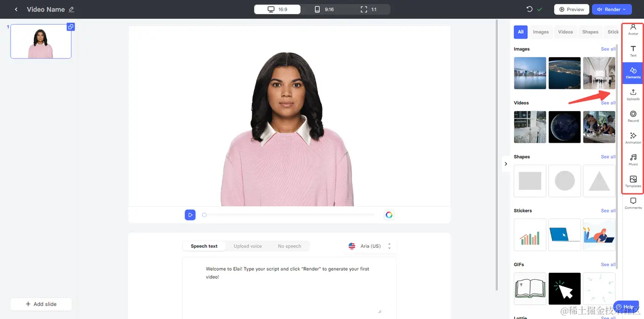
Task: Click the Video Name title
Action: click(x=46, y=10)
